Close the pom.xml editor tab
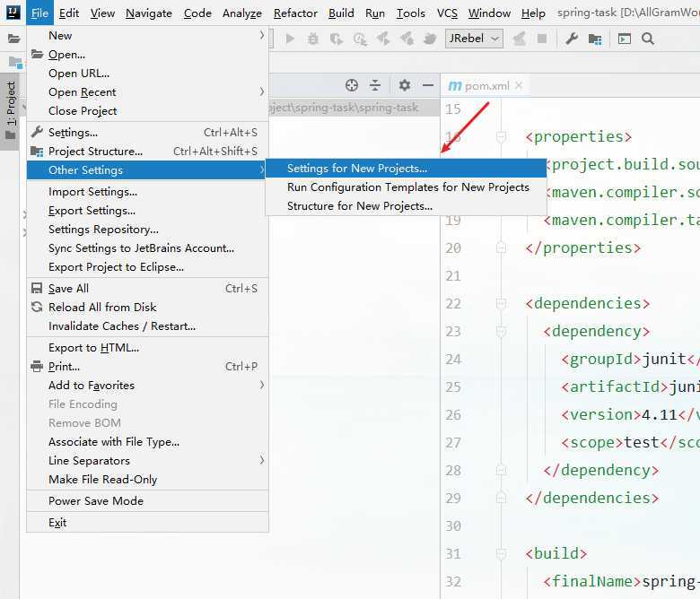 (519, 86)
